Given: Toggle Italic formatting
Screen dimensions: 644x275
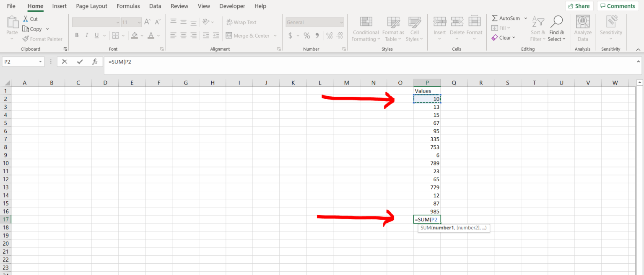Looking at the screenshot, I should pos(87,36).
